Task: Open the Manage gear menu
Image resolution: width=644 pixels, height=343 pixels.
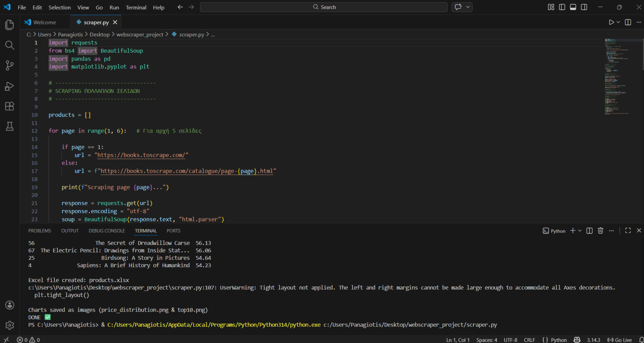Action: (10, 325)
